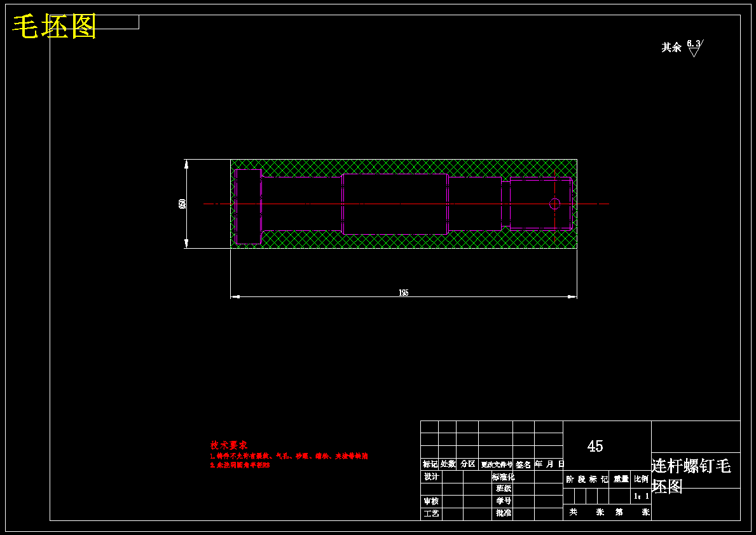Click the 6.3 surface roughness symbol
This screenshot has height=535, width=756.
click(695, 48)
